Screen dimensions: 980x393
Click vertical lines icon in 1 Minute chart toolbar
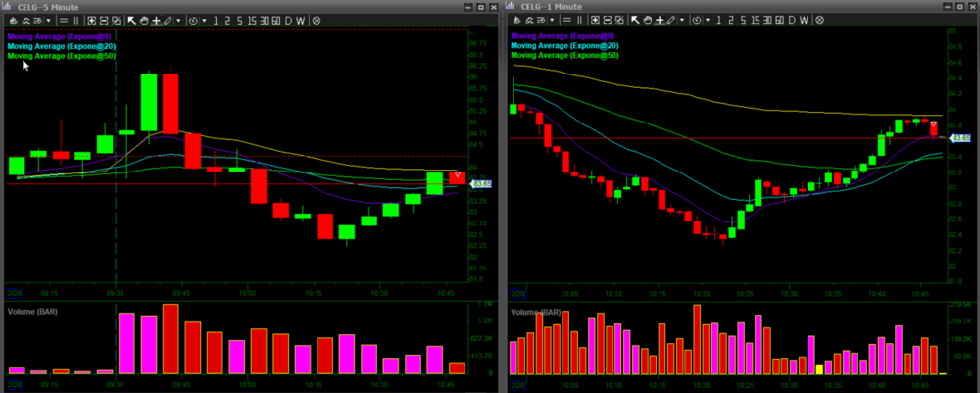pyautogui.click(x=579, y=20)
